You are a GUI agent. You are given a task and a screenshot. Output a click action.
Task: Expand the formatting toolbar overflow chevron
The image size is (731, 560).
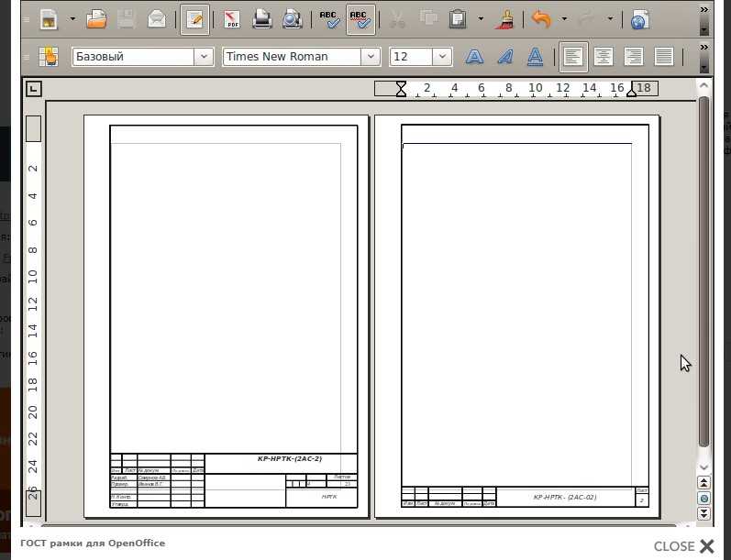(704, 47)
